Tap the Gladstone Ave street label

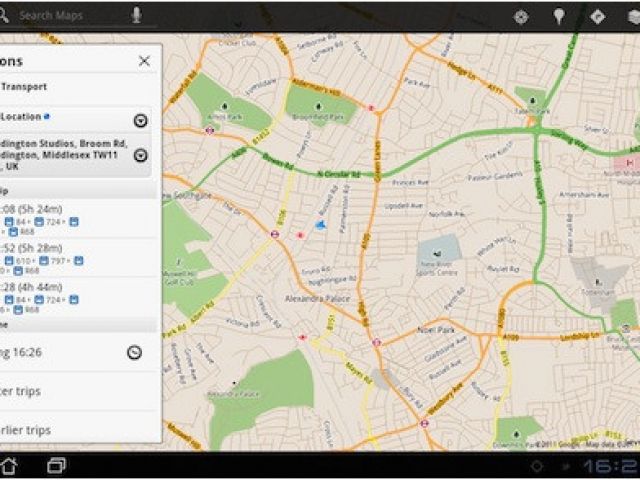[x=446, y=347]
